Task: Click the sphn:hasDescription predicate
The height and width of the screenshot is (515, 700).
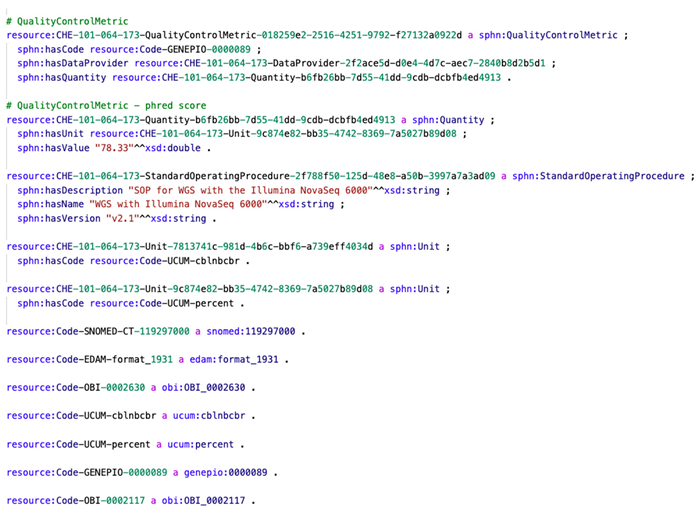Action: (x=65, y=190)
